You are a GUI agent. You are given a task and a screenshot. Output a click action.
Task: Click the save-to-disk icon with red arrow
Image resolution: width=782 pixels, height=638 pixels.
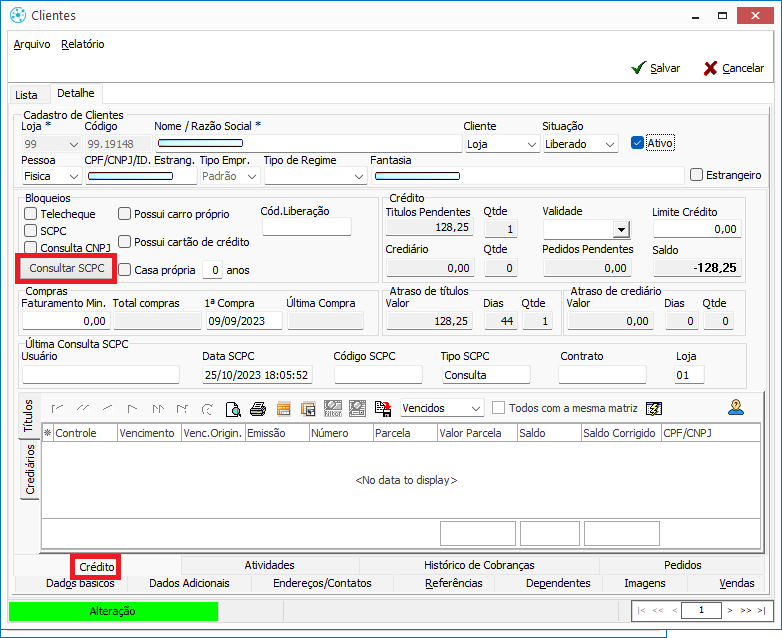[383, 409]
